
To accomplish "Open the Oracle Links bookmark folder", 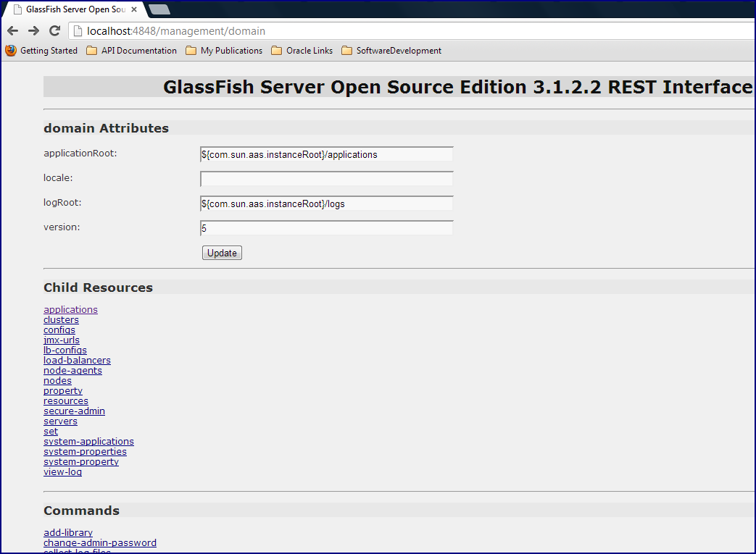I will (302, 51).
